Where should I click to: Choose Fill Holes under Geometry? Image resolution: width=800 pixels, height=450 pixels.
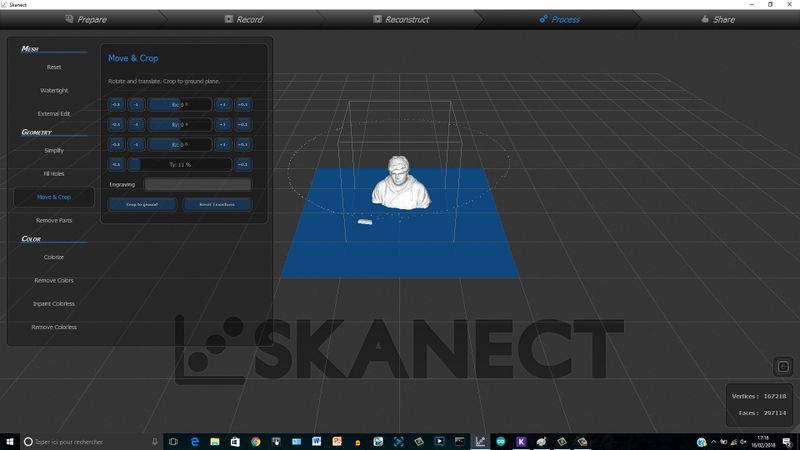coord(54,174)
